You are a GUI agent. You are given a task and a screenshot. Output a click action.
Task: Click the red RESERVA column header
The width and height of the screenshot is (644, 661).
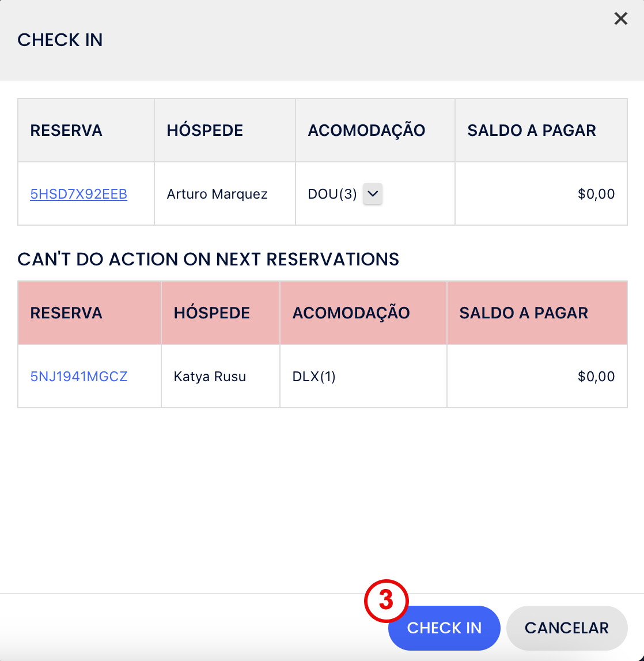point(66,313)
